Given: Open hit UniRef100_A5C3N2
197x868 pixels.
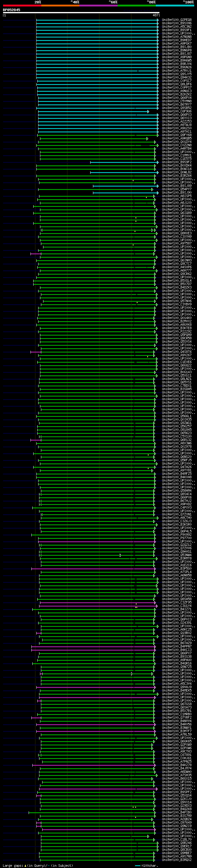Looking at the screenshot, I should pos(177,26).
